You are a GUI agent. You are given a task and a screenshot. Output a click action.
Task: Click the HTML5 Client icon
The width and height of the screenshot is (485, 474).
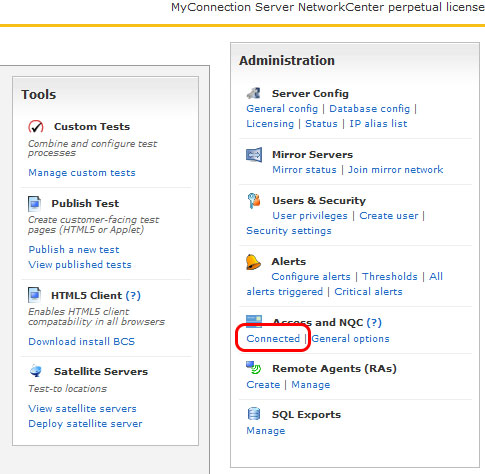click(x=34, y=295)
